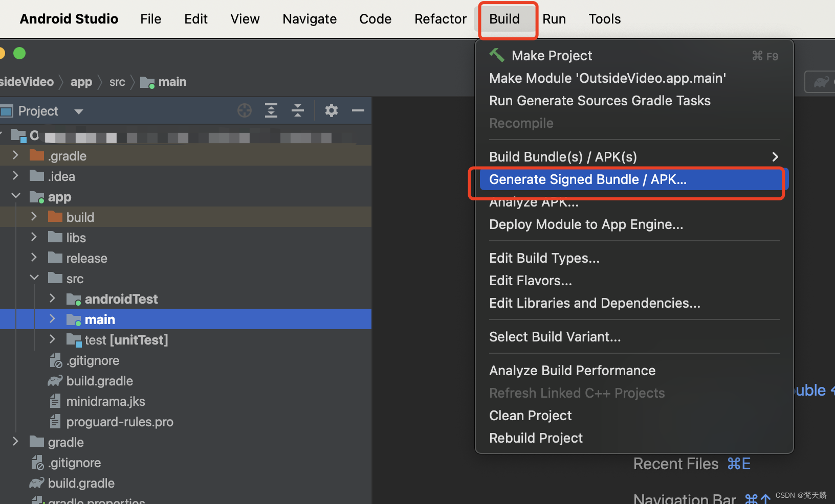Select the libs folder row
The image size is (835, 504).
point(186,237)
